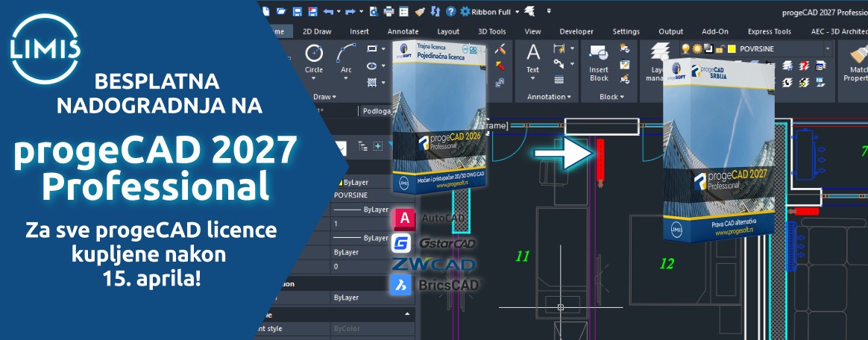Open the Redo history dropdown arrow

point(362,11)
